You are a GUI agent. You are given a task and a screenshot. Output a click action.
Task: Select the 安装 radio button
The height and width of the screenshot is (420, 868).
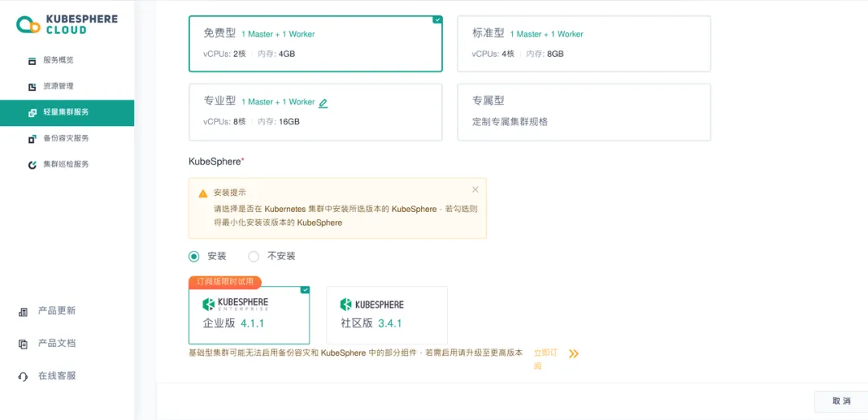[x=194, y=257]
